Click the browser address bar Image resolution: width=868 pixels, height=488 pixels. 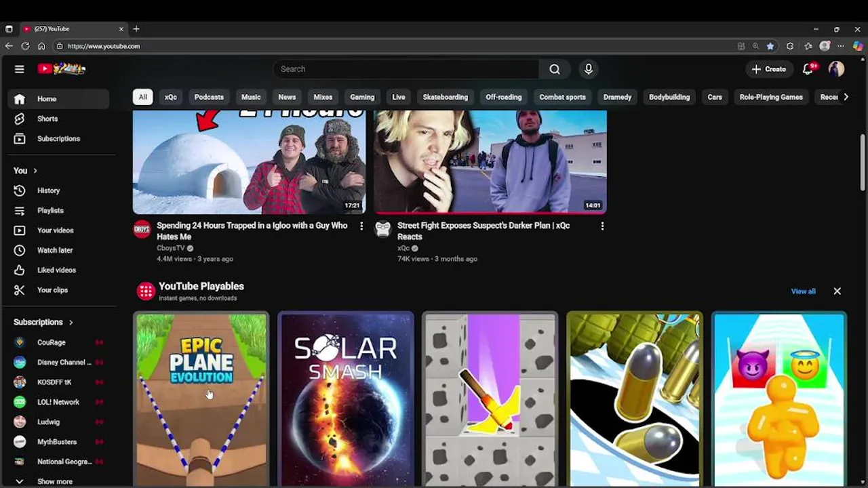tap(393, 46)
